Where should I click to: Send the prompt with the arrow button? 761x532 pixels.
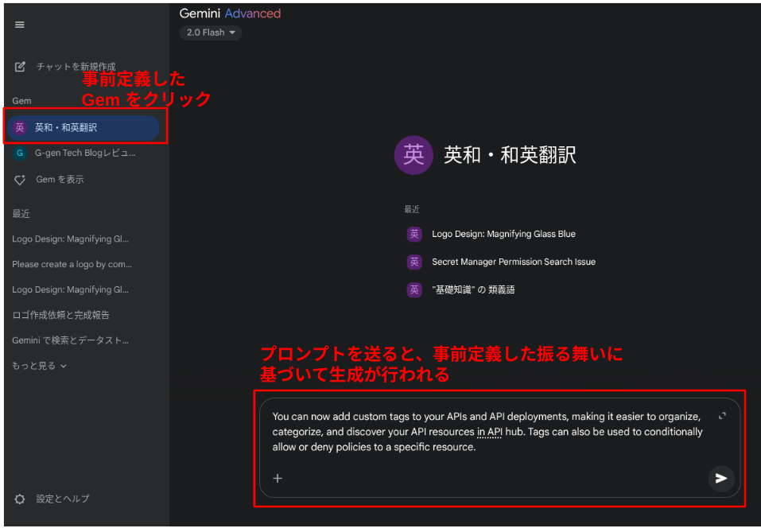(x=721, y=478)
